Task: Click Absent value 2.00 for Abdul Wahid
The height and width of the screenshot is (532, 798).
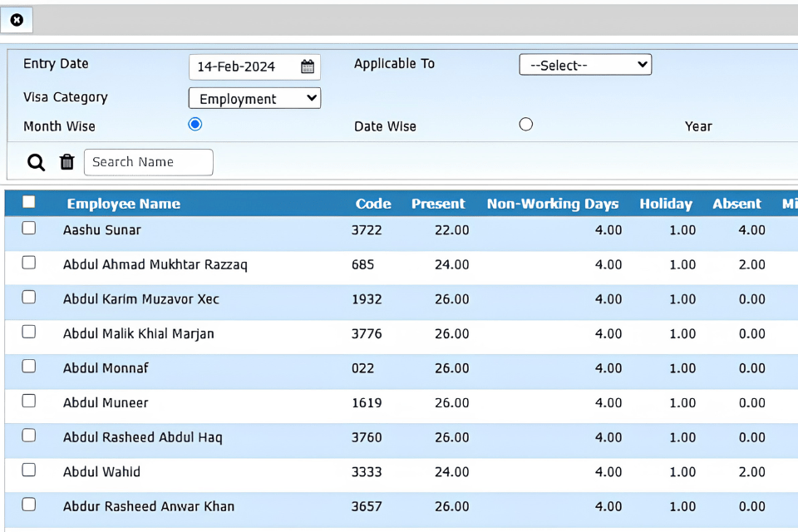Action: [x=751, y=472]
